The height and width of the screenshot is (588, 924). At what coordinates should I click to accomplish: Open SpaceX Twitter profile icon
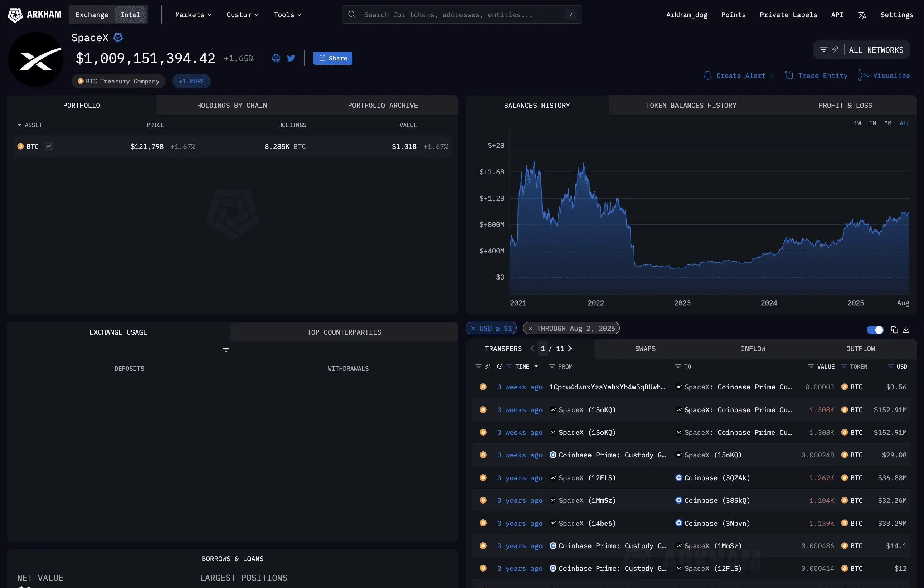291,58
